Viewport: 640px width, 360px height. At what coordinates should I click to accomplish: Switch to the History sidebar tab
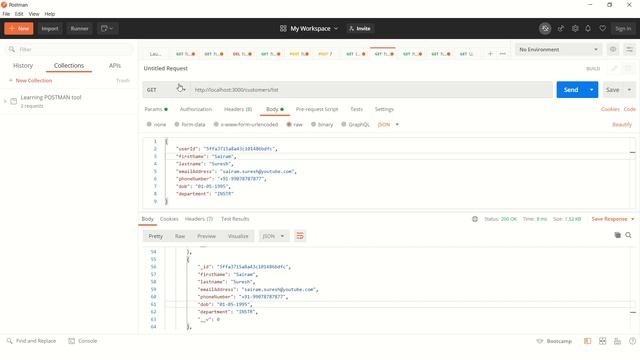point(23,66)
